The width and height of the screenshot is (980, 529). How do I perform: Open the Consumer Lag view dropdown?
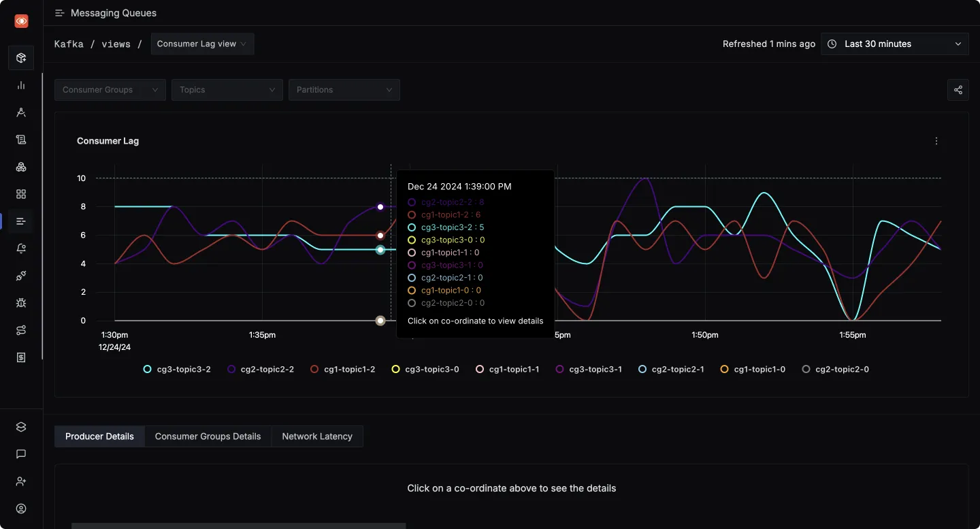[202, 44]
